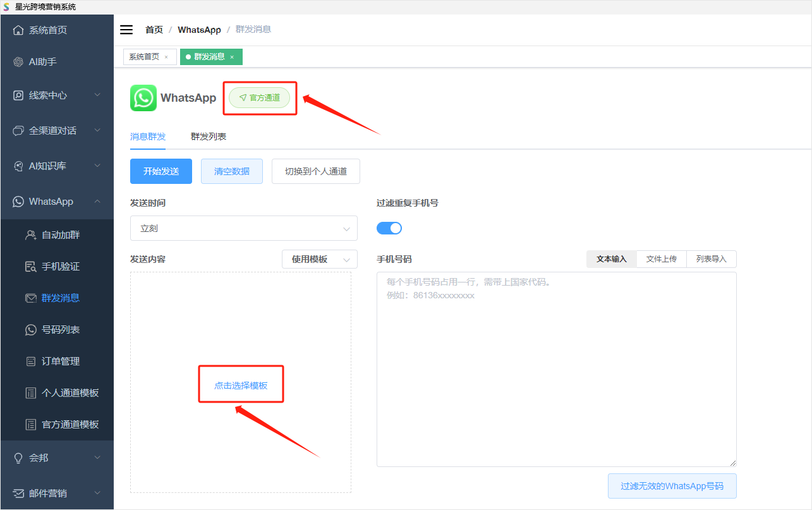Image resolution: width=812 pixels, height=510 pixels.
Task: Open 手机验证 in the sidebar
Action: coord(57,267)
